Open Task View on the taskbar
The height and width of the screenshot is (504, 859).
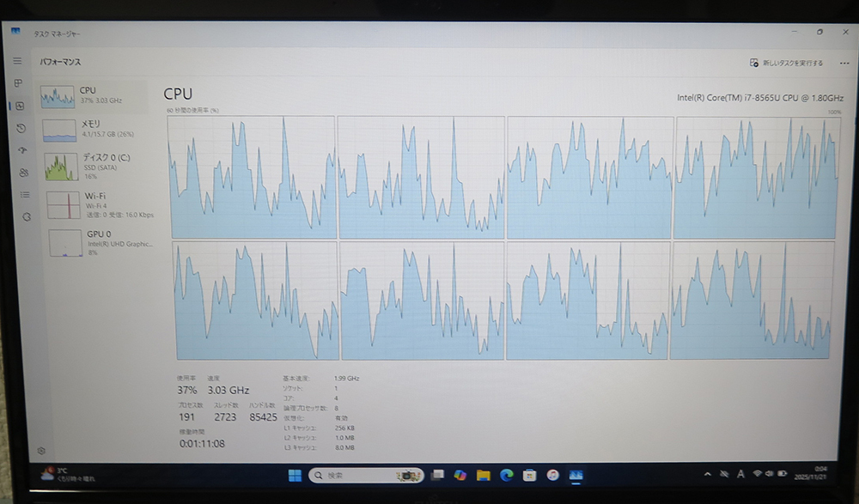point(437,475)
